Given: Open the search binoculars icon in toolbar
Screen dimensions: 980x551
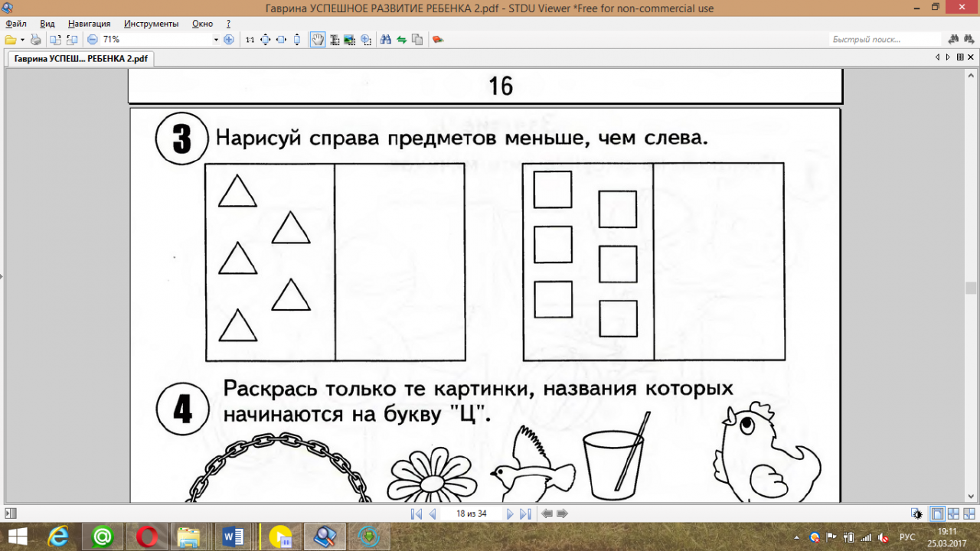Looking at the screenshot, I should 386,40.
